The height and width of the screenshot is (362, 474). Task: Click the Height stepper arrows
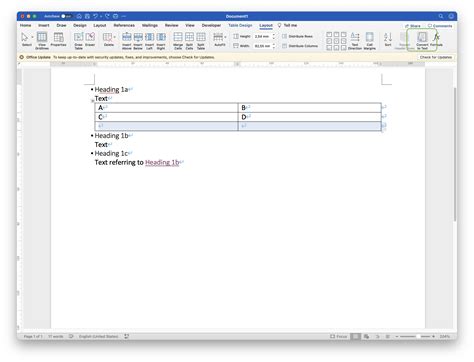coord(274,36)
